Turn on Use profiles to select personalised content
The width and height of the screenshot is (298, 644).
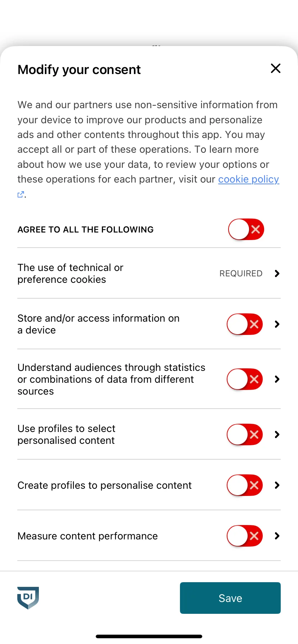pyautogui.click(x=245, y=434)
